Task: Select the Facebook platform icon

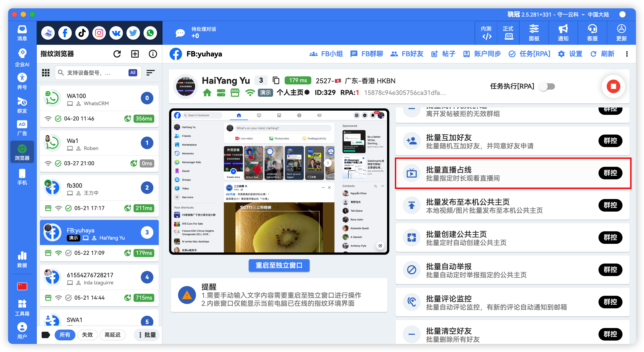Action: point(65,33)
